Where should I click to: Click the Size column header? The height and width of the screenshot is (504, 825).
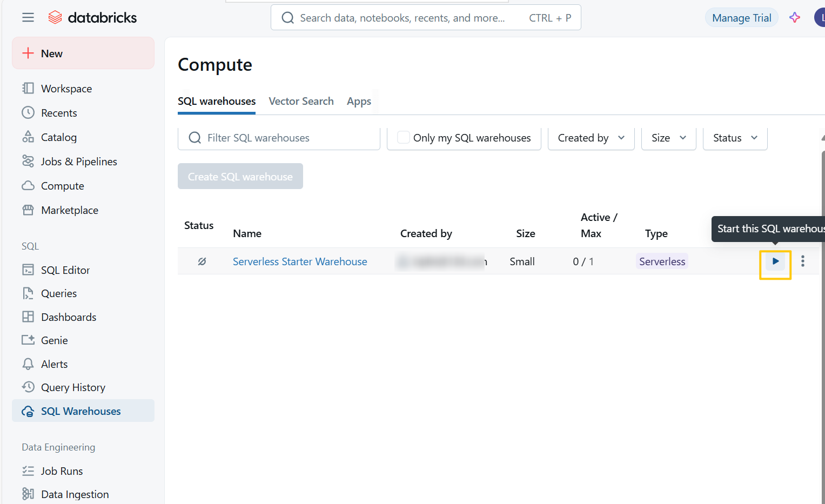coord(526,233)
